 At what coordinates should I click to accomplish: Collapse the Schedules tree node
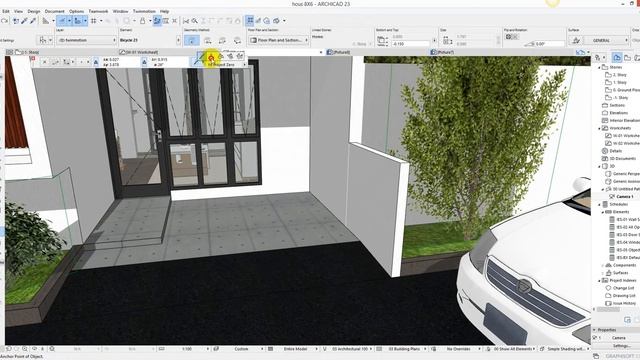pyautogui.click(x=600, y=204)
